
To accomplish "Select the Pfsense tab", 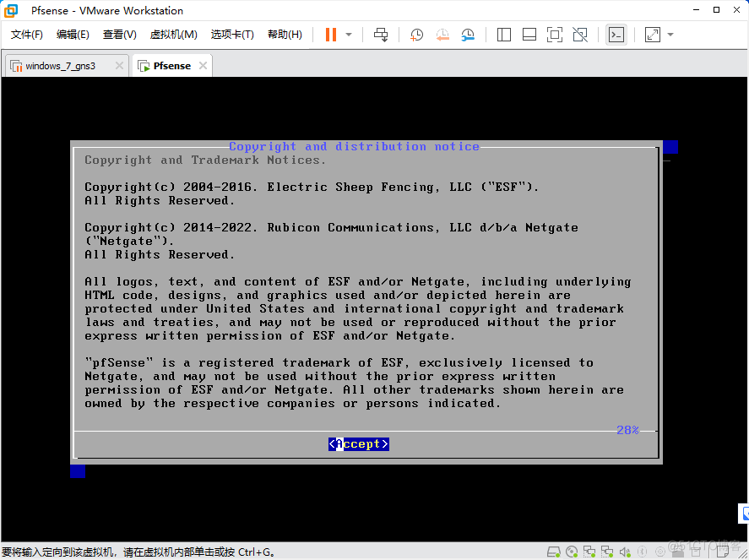I will [x=172, y=66].
